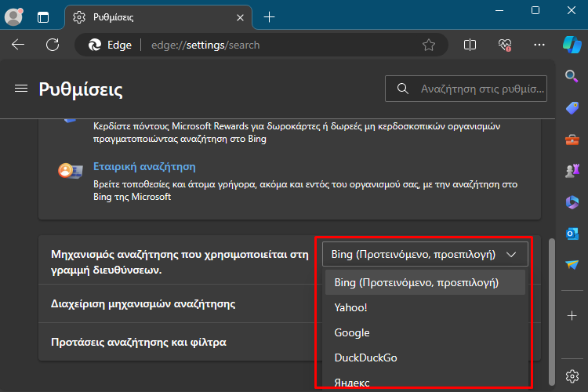Click the Εταιρική αναζήτηση person icon
This screenshot has width=588, height=392.
pyautogui.click(x=70, y=170)
